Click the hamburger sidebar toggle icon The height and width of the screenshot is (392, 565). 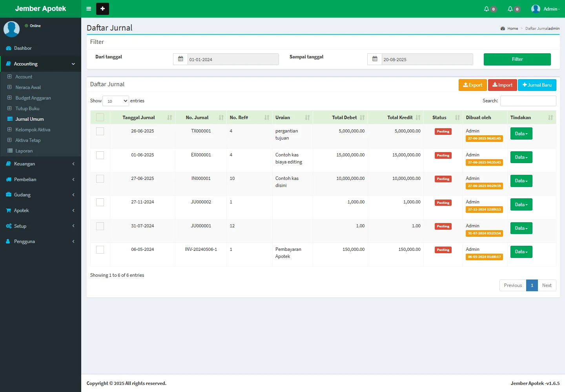click(x=89, y=9)
